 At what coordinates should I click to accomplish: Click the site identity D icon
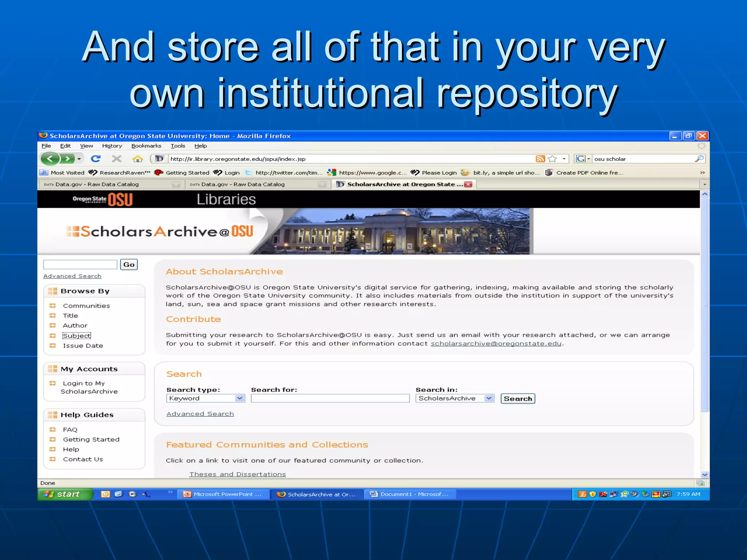coord(159,159)
